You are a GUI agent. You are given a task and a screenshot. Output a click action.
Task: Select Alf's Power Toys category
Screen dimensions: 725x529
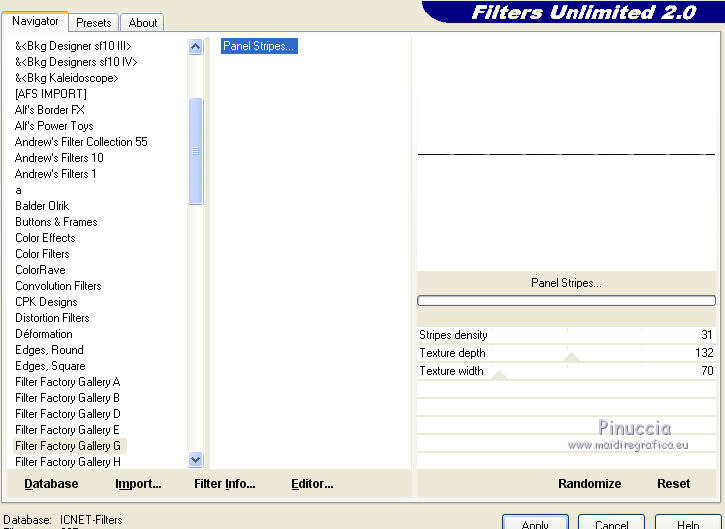[x=54, y=126]
